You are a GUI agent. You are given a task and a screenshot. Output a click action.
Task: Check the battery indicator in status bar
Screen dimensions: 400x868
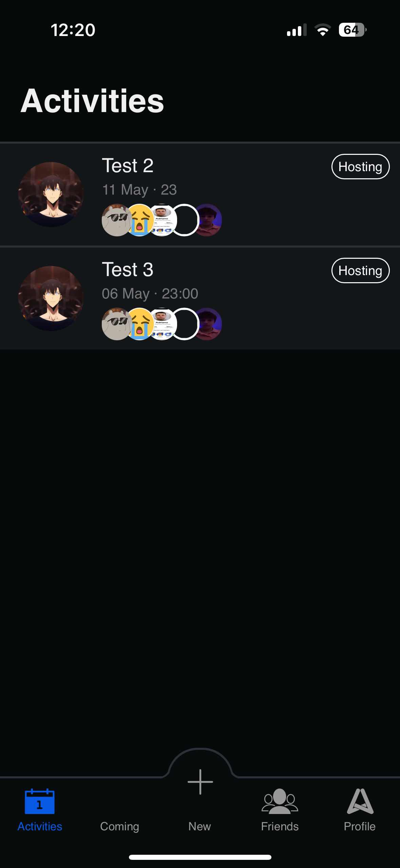point(353,30)
